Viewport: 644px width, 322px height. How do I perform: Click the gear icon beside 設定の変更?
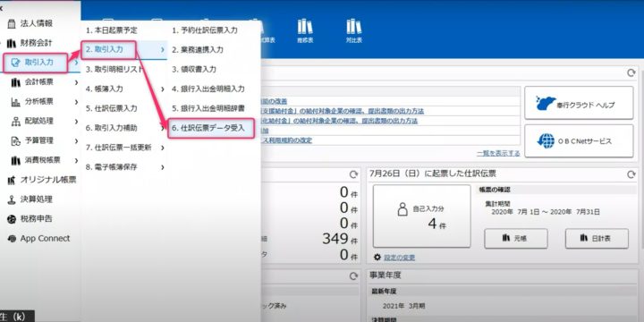click(377, 257)
